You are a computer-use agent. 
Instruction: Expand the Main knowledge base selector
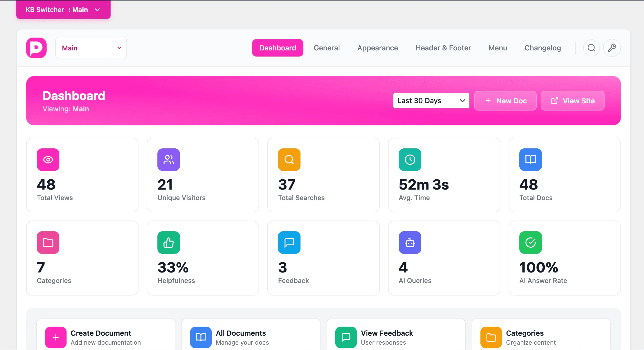(91, 48)
